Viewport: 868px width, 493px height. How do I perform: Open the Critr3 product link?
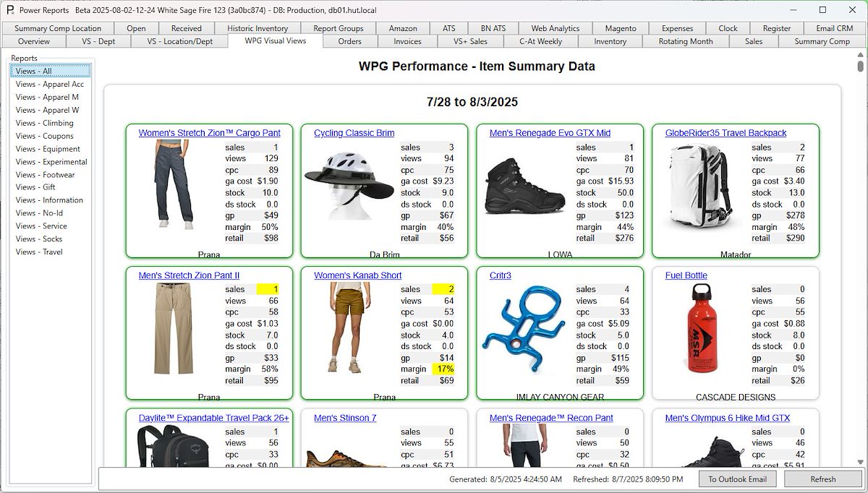(501, 275)
